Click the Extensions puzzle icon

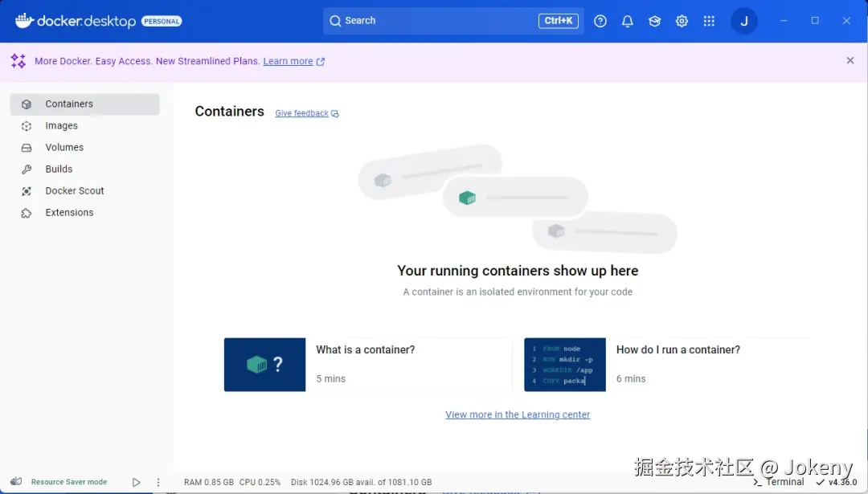click(x=26, y=213)
